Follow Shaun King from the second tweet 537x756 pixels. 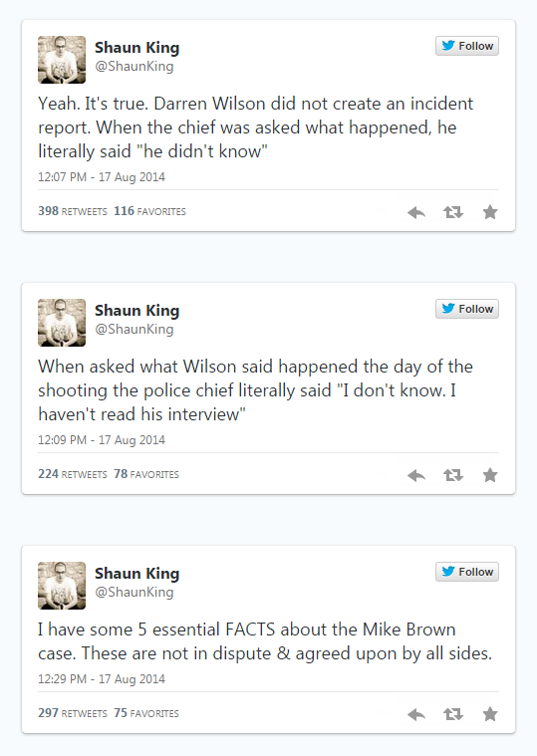[467, 309]
